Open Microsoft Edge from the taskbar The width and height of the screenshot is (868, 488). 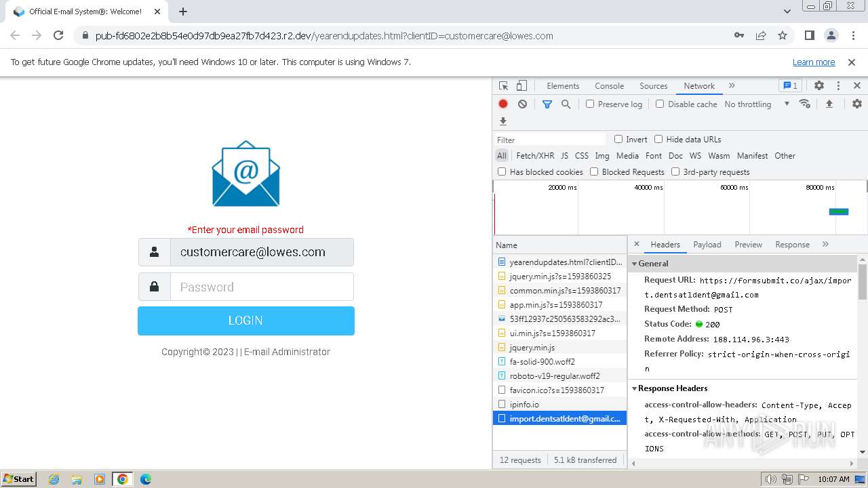[x=145, y=479]
